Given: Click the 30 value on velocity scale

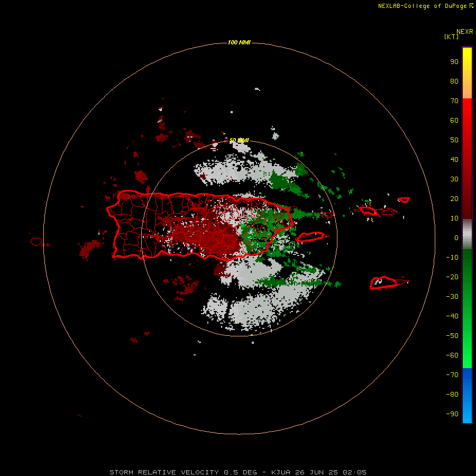Looking at the screenshot, I should coord(454,179).
